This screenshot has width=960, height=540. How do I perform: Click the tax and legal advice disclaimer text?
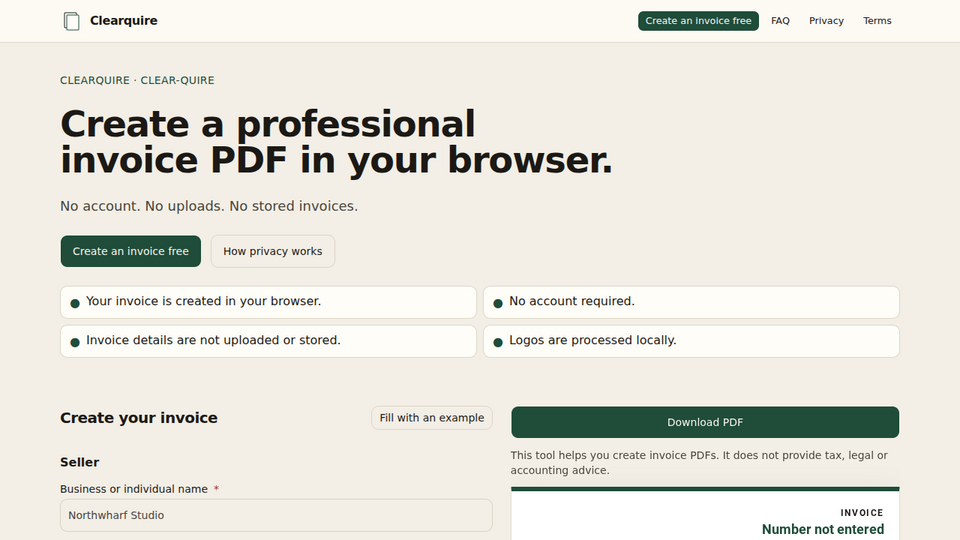pyautogui.click(x=699, y=463)
